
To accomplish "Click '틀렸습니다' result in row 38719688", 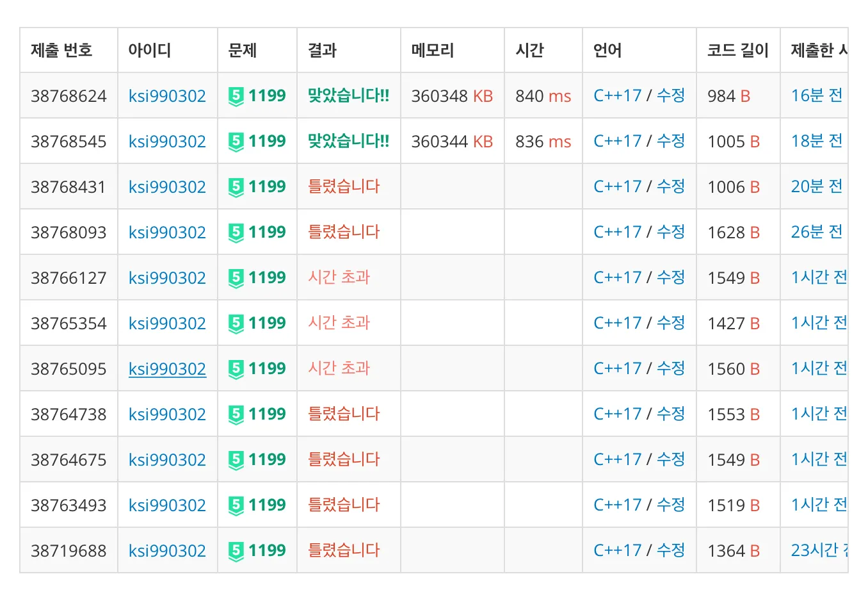I will tap(344, 551).
